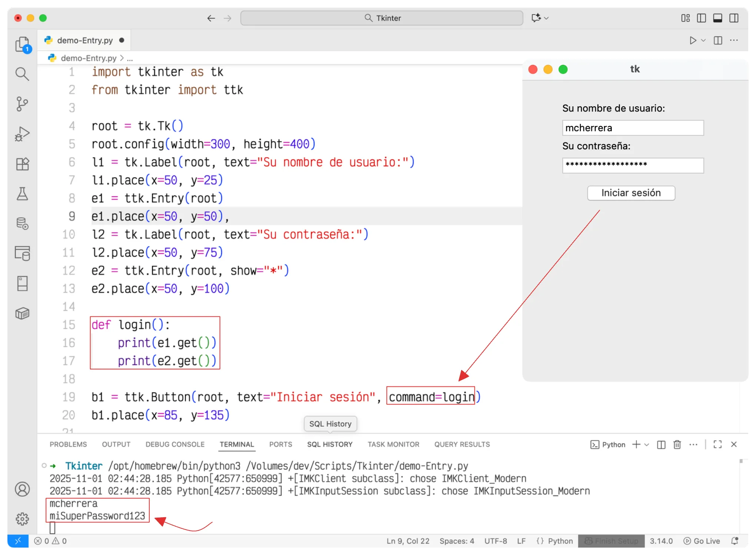This screenshot has width=756, height=555.
Task: Open the Search view in activity bar
Action: [x=22, y=74]
